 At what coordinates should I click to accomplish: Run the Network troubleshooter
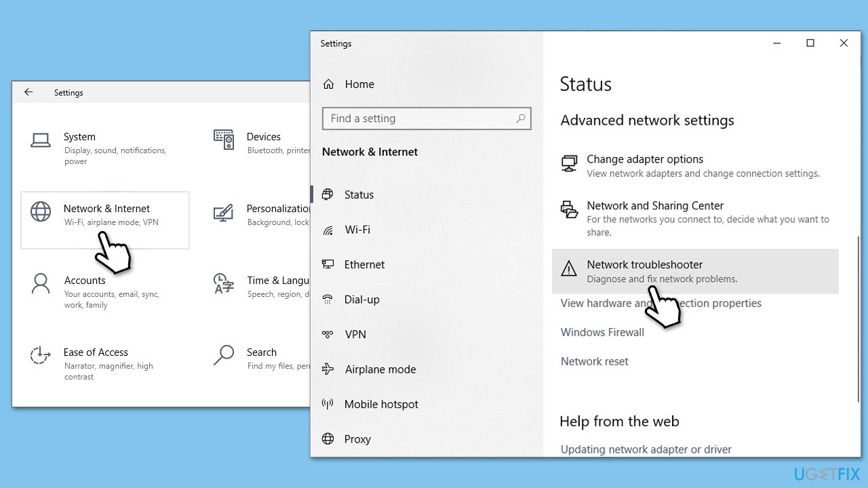695,271
